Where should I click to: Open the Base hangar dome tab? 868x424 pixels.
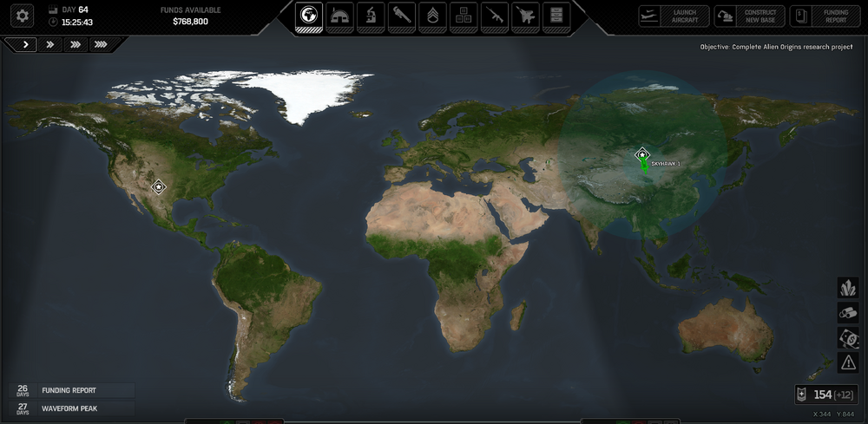click(x=339, y=15)
